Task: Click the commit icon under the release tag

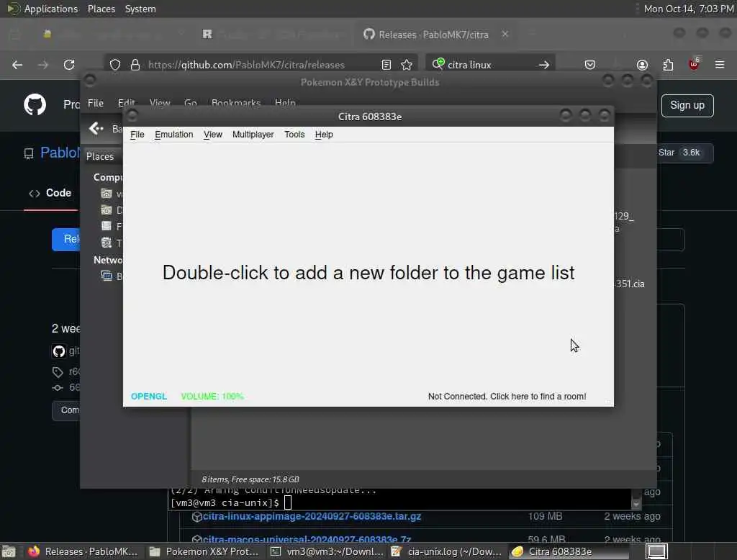Action: 58,388
